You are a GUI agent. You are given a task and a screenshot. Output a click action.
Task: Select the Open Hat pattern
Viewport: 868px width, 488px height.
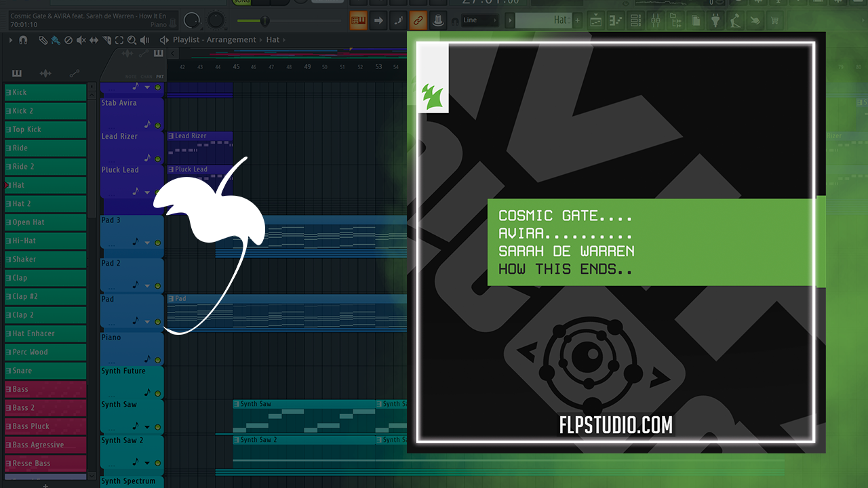[x=45, y=222]
